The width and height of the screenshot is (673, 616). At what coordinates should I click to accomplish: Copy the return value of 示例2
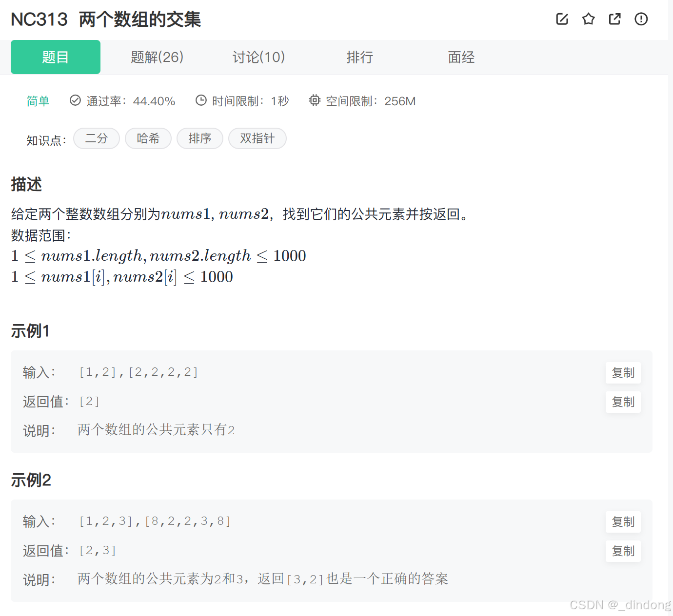point(623,551)
